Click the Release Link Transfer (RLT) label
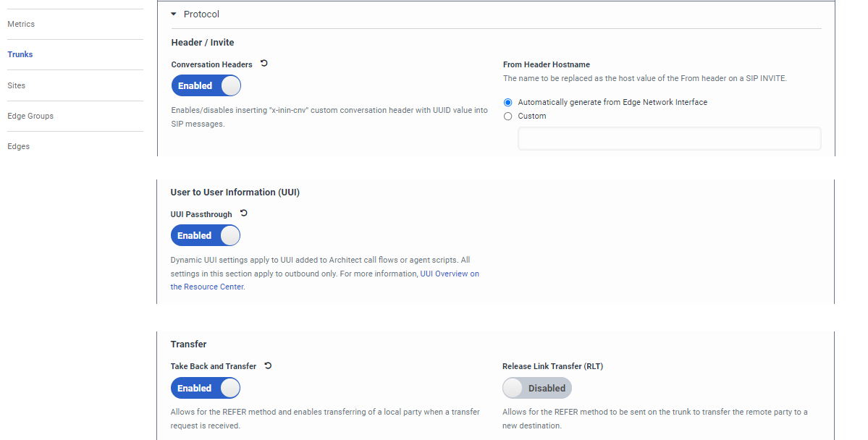 click(552, 366)
